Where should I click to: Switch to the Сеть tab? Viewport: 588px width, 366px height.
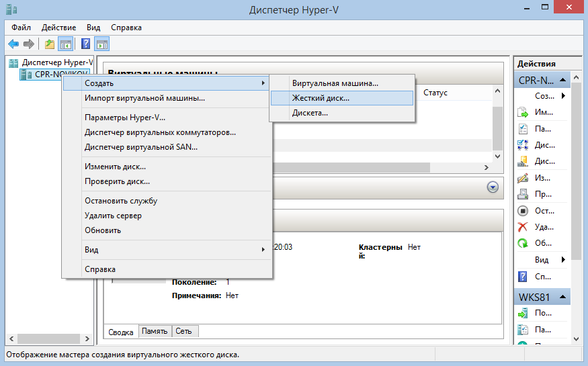click(183, 331)
